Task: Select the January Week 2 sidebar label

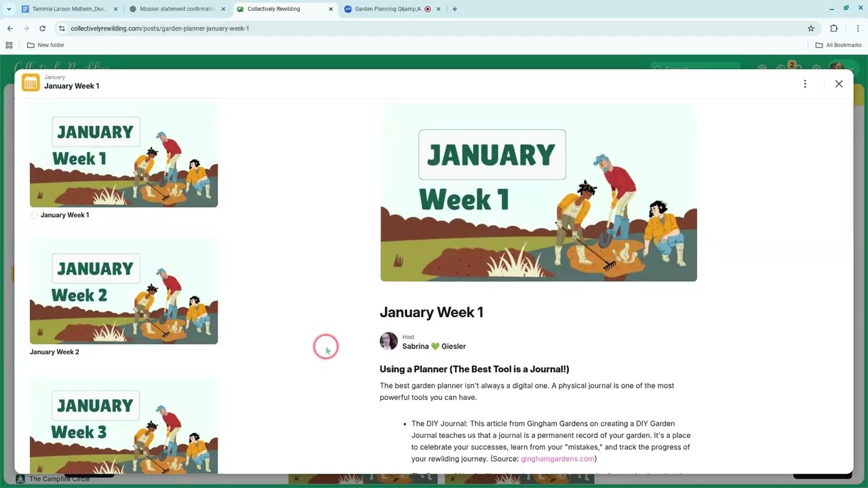Action: click(54, 352)
